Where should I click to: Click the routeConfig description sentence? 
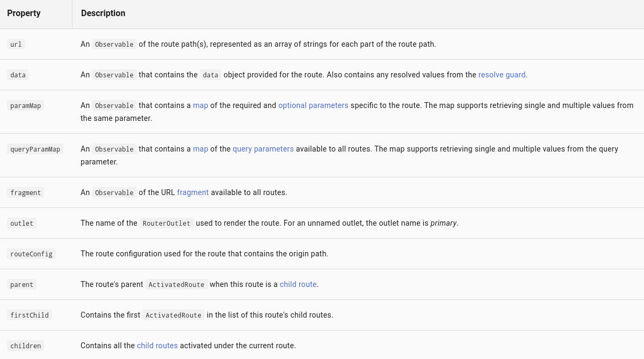(204, 254)
